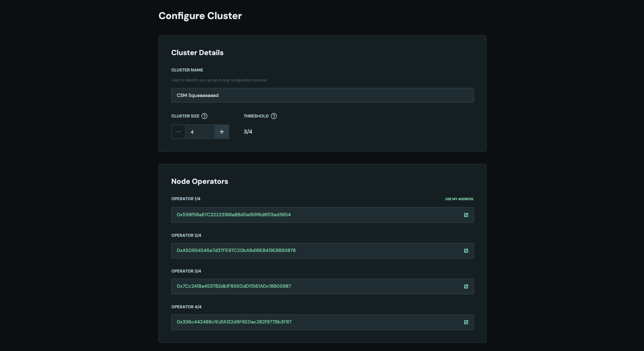Click the minus icon to decrease cluster size
The height and width of the screenshot is (351, 644).
(179, 132)
